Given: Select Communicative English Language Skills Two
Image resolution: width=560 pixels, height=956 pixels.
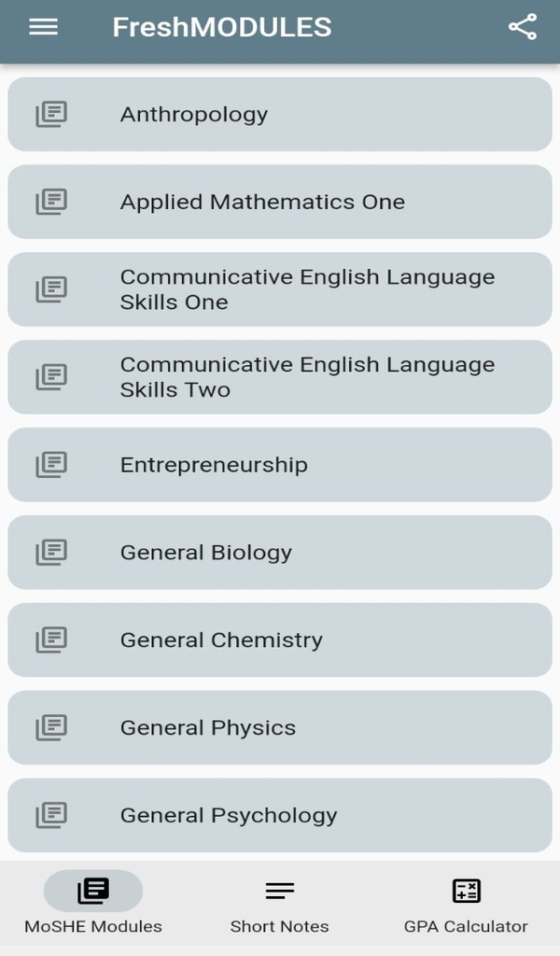Looking at the screenshot, I should pos(280,376).
